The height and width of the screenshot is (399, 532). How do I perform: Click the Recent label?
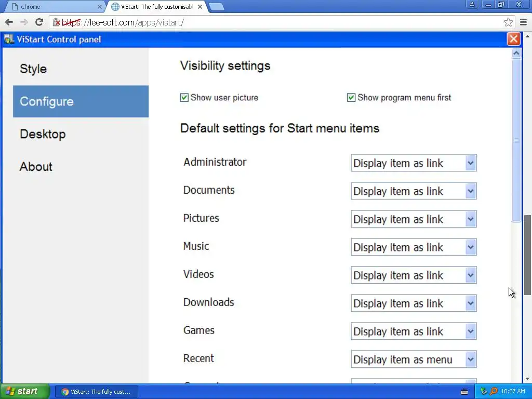point(198,358)
